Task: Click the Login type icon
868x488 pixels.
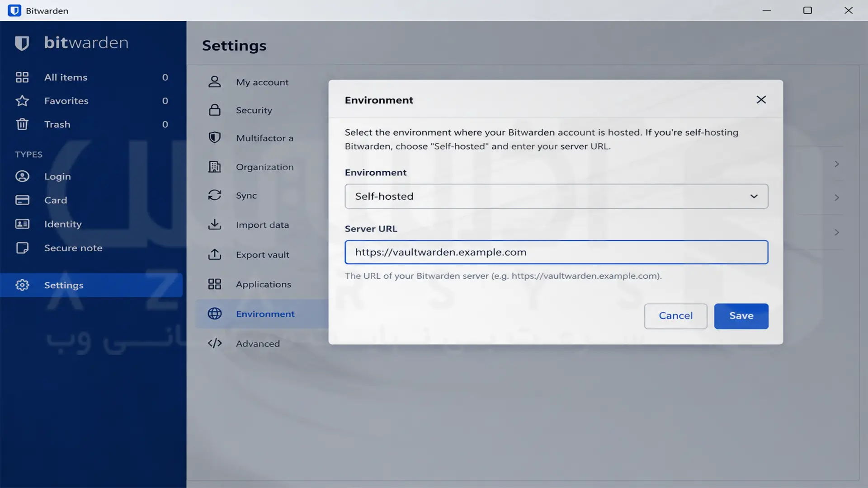Action: tap(22, 176)
